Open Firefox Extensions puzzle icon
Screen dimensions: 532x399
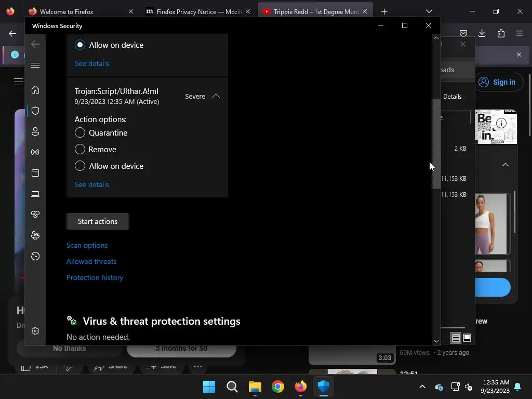(x=501, y=33)
